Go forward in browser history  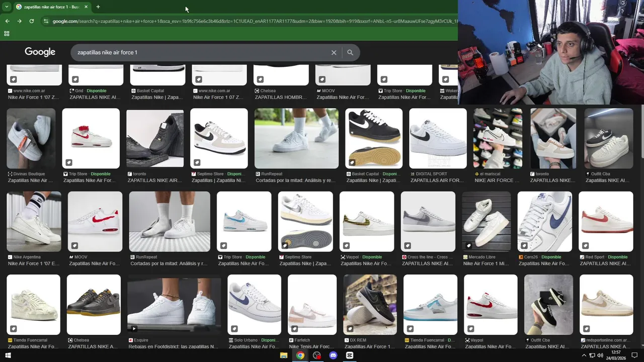[19, 21]
